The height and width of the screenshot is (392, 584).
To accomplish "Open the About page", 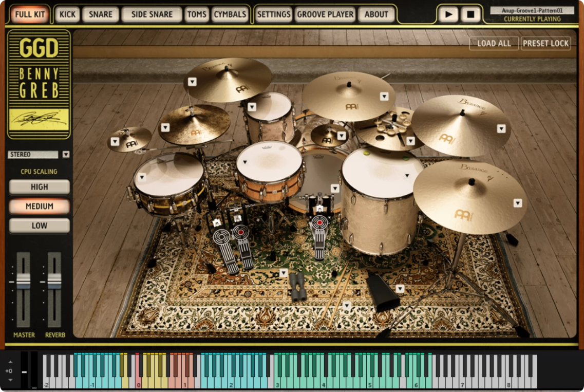I will pyautogui.click(x=376, y=14).
